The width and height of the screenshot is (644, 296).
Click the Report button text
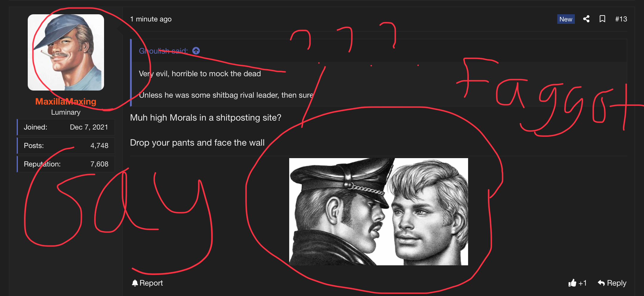[151, 283]
